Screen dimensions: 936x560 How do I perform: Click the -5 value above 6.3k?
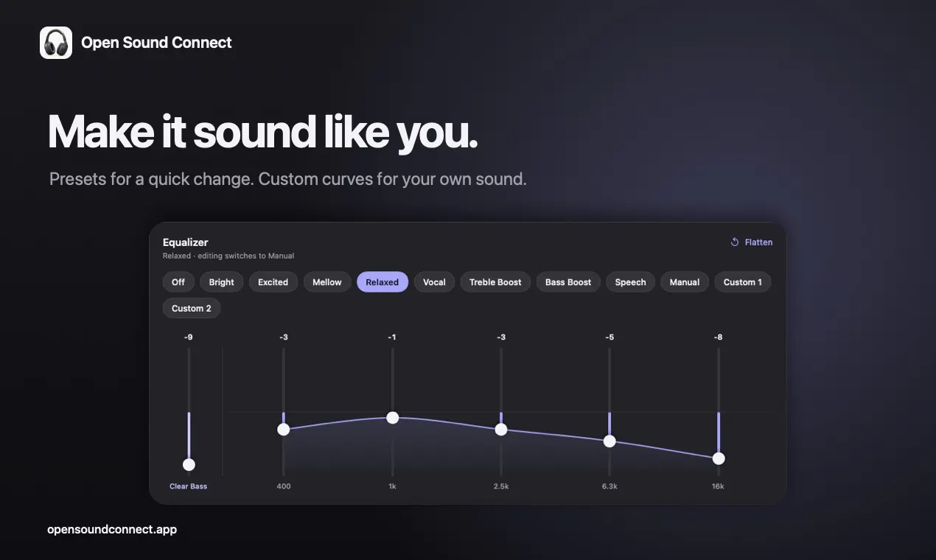[x=610, y=337]
